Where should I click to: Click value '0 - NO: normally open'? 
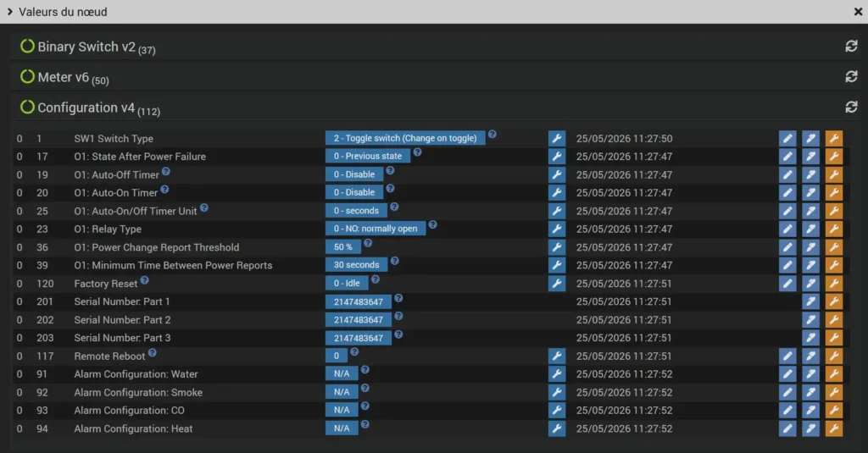[376, 229]
